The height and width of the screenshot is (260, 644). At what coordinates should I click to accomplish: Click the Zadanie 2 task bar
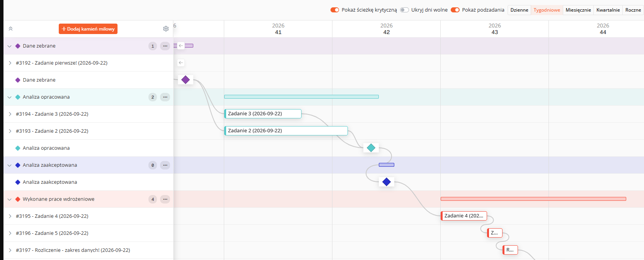click(286, 131)
